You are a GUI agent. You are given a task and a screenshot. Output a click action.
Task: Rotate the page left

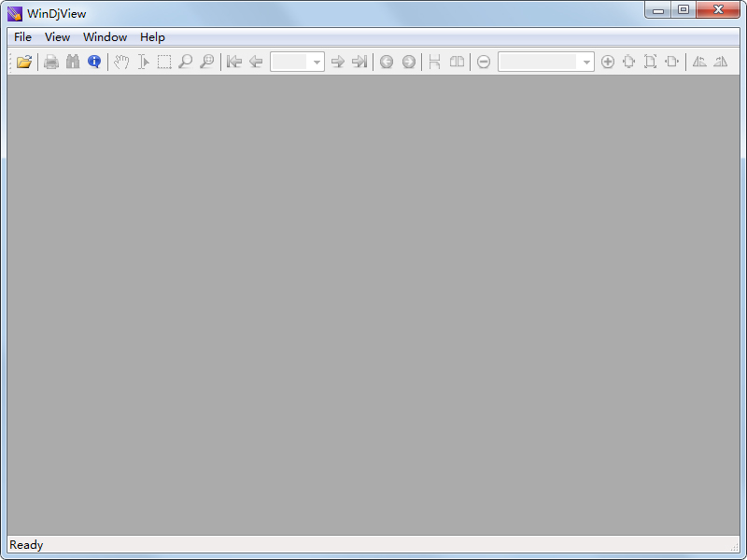[700, 62]
